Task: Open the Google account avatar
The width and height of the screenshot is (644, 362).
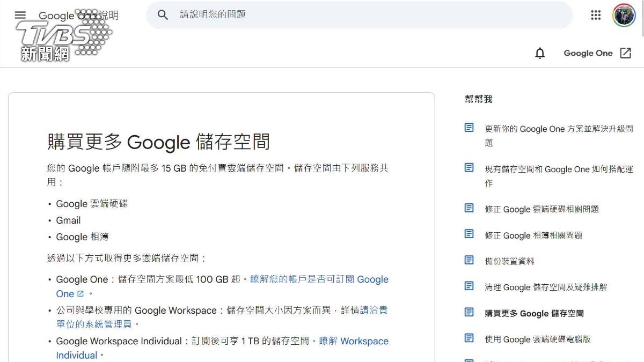Action: [x=624, y=15]
